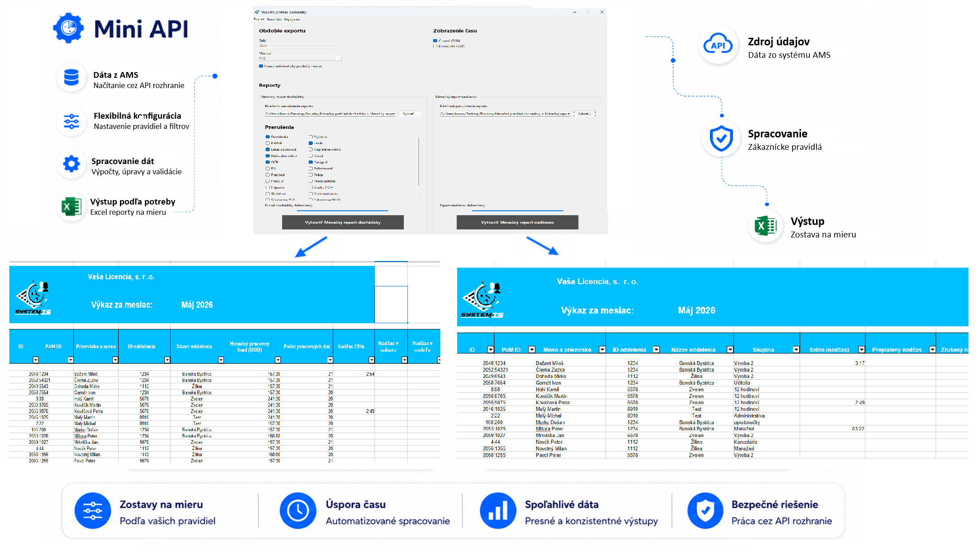Image resolution: width=980 pixels, height=558 pixels.
Task: Open the Priezvisko a meno column filter
Action: pos(115,360)
